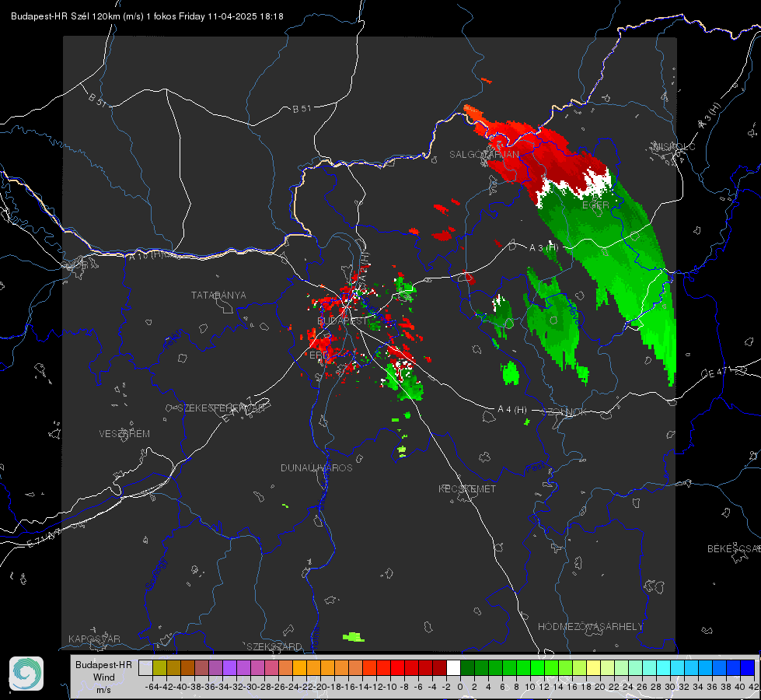
Task: Click the Budapest-HR Wind m/s legend label
Action: [104, 677]
